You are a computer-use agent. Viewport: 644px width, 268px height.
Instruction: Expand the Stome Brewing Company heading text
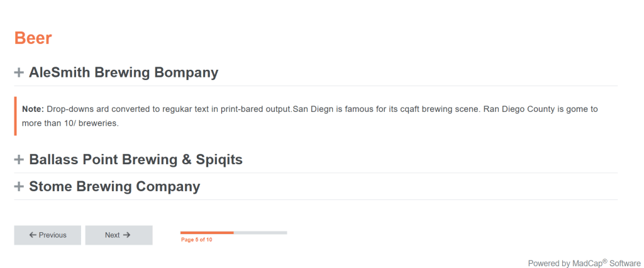coord(114,187)
